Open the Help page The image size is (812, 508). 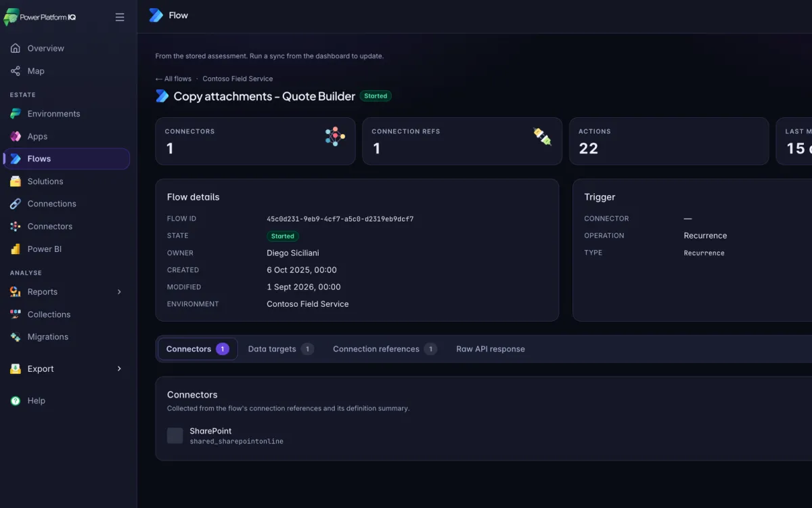click(x=66, y=400)
